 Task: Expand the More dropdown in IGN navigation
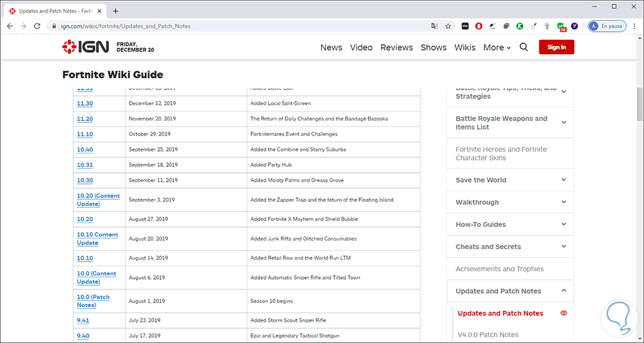point(497,47)
